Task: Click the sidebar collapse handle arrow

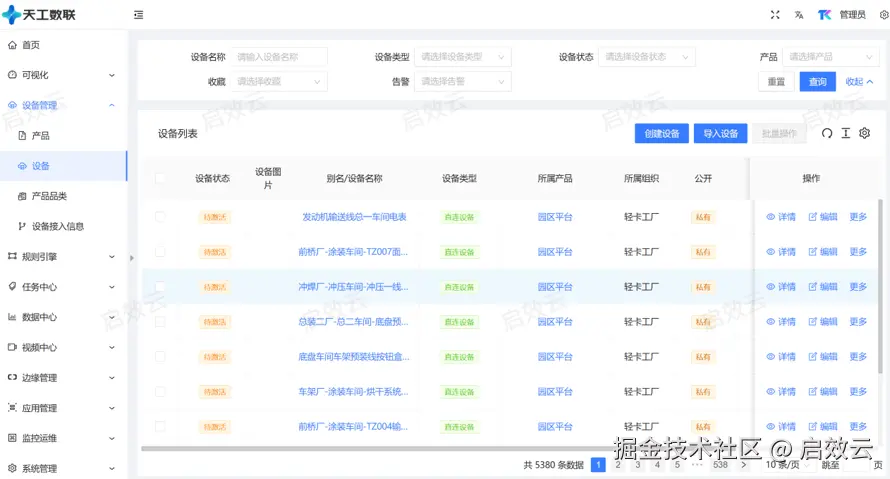Action: coord(132,258)
